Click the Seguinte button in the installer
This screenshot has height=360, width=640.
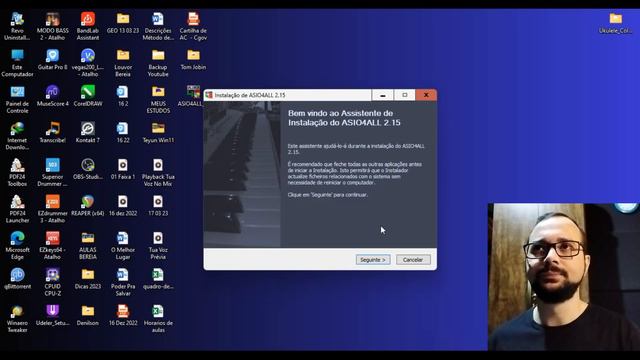[373, 260]
